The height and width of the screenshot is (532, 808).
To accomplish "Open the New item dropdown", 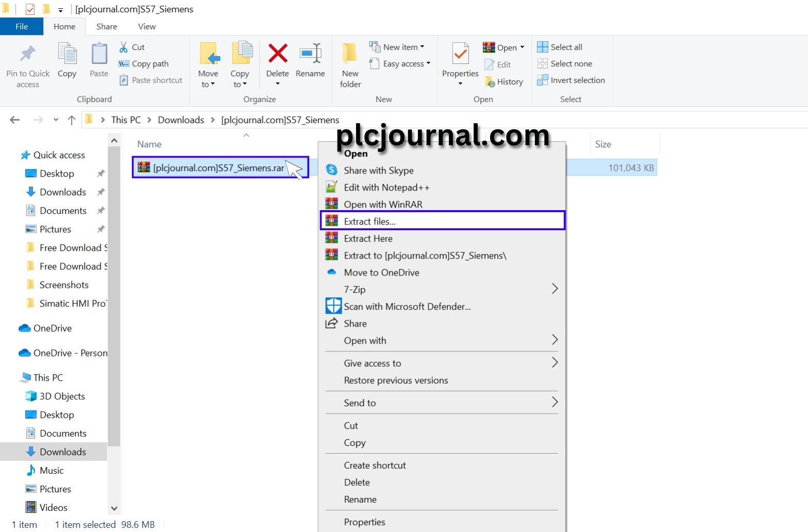I will (x=397, y=47).
